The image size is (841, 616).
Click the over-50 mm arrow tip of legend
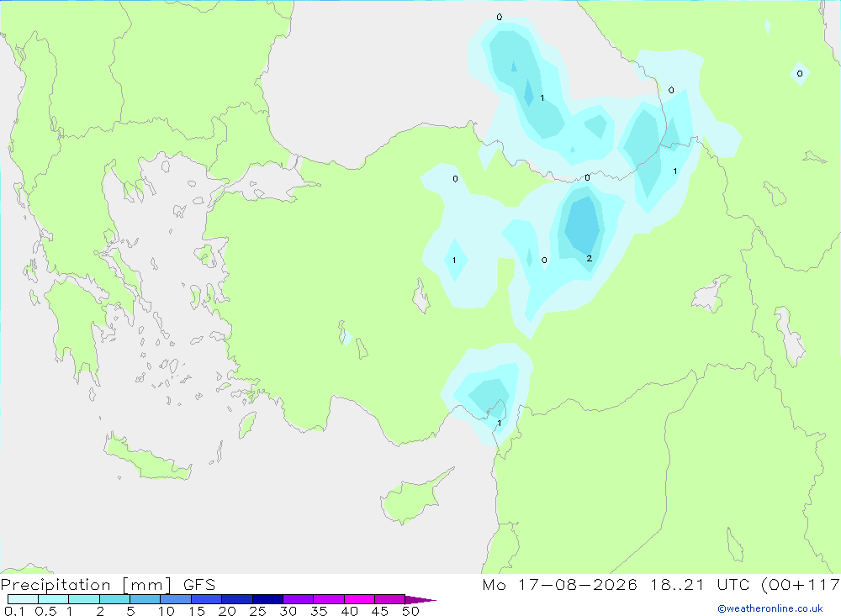click(420, 600)
